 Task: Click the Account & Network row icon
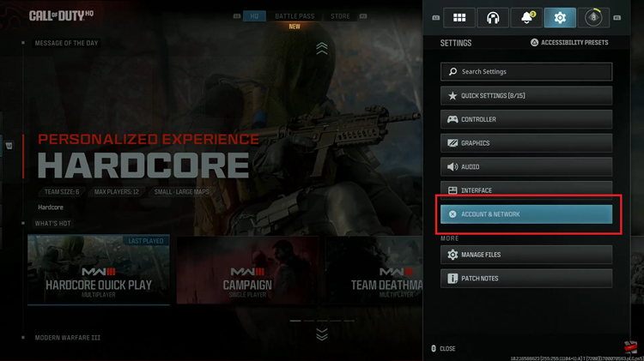click(x=453, y=214)
